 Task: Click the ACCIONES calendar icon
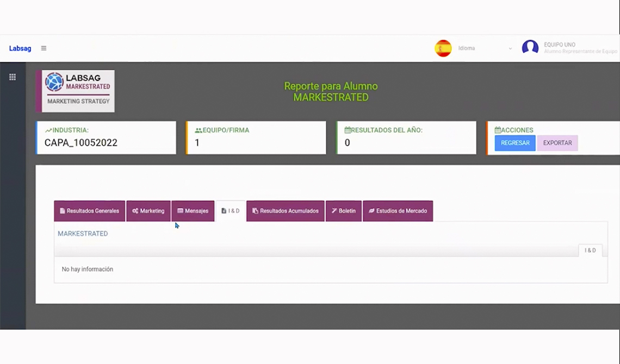tap(498, 130)
